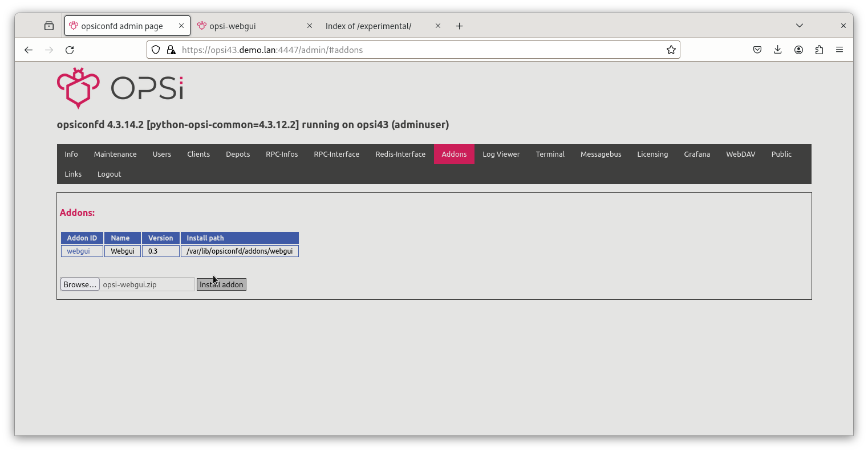Viewport: 868px width, 452px height.
Task: Click the Browse… file button
Action: pos(80,284)
